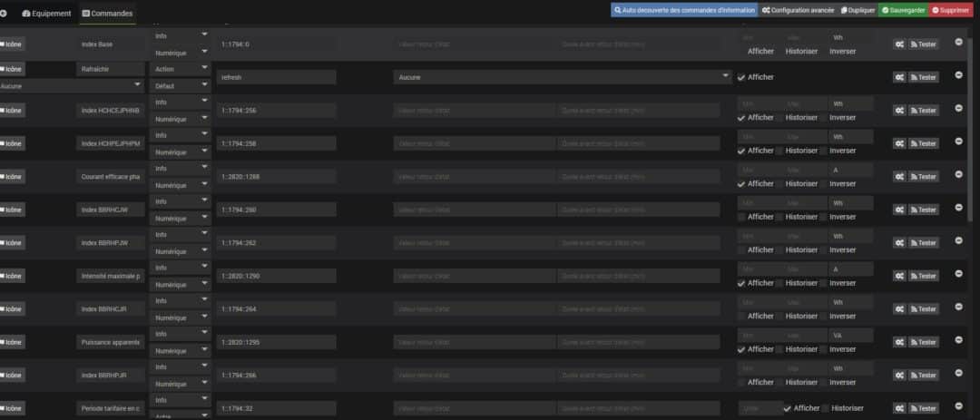
Task: Check Inverser for Courant efficace row
Action: pyautogui.click(x=824, y=183)
